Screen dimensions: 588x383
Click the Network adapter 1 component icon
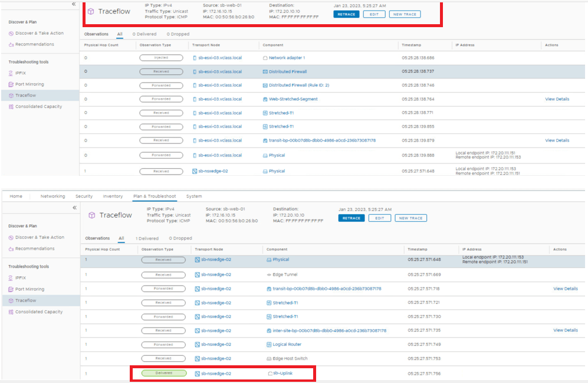point(265,58)
